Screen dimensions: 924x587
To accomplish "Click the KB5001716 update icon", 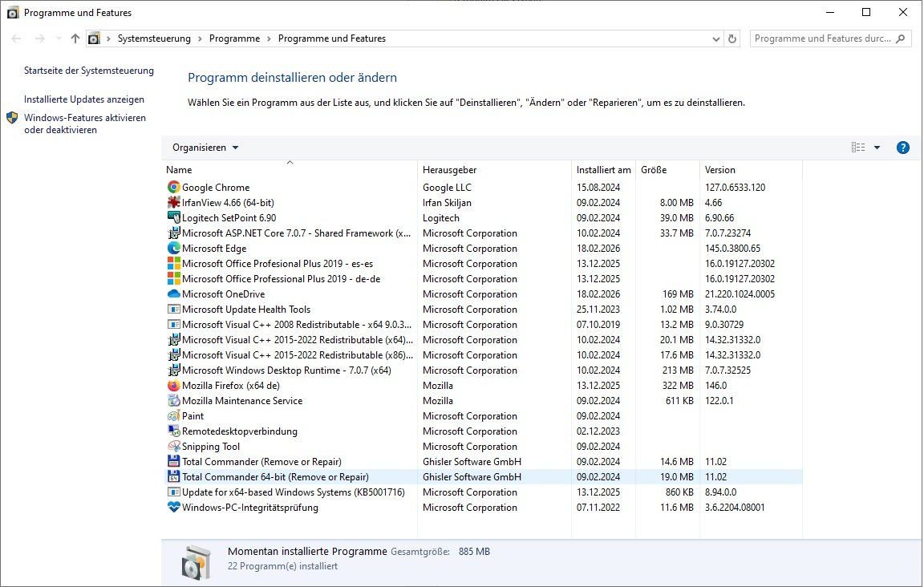I will pyautogui.click(x=174, y=492).
